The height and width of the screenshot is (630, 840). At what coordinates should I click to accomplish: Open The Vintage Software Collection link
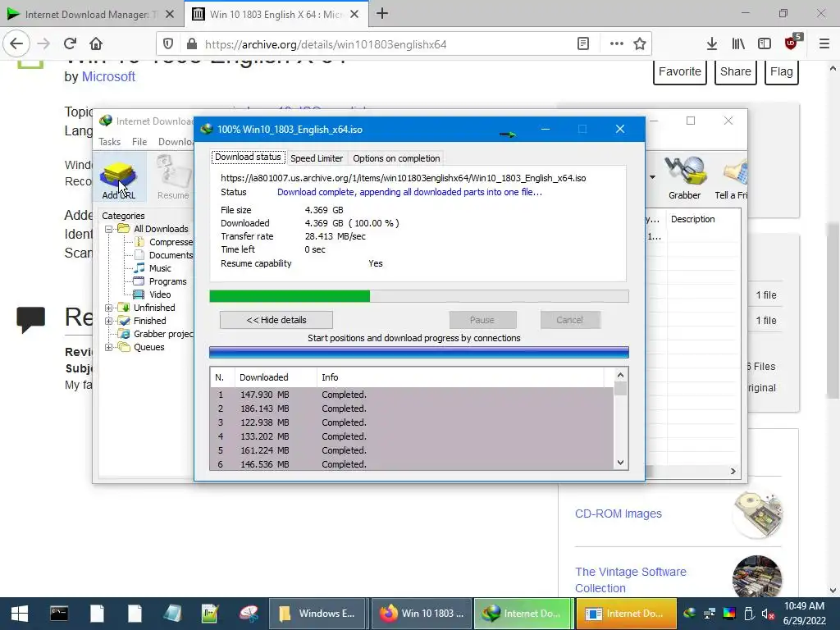(631, 580)
